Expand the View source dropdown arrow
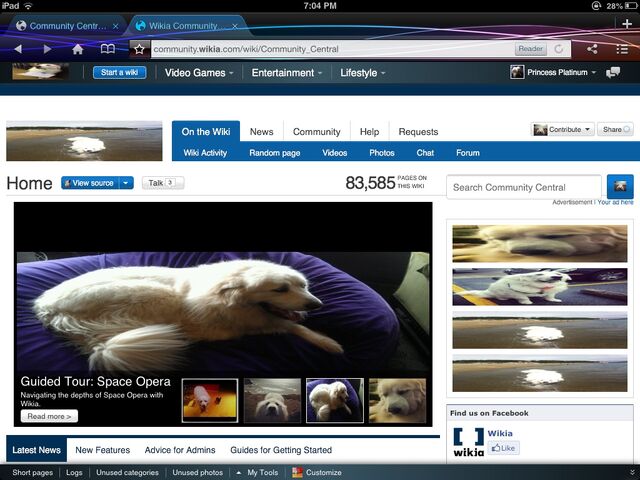Image resolution: width=640 pixels, height=480 pixels. 126,183
